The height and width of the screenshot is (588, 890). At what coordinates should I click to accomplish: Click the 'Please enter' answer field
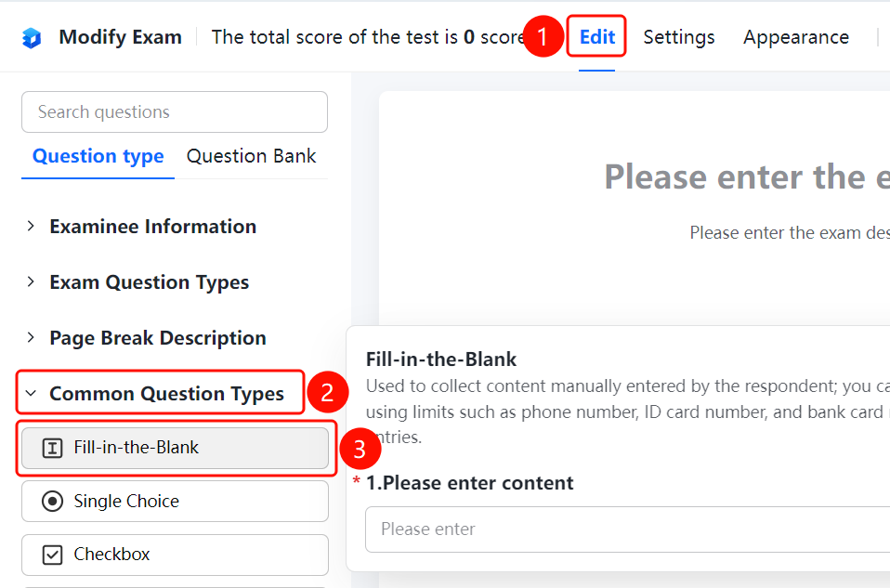(x=627, y=529)
